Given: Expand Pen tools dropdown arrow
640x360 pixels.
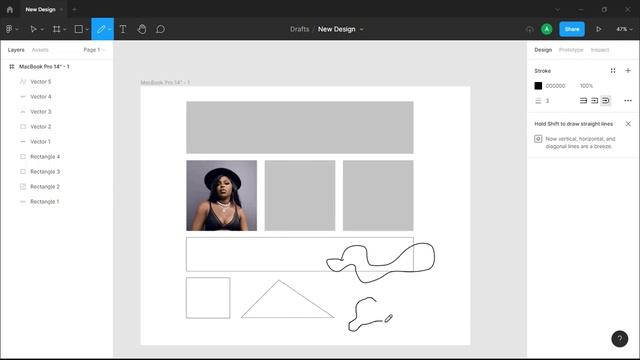Looking at the screenshot, I should (x=109, y=29).
